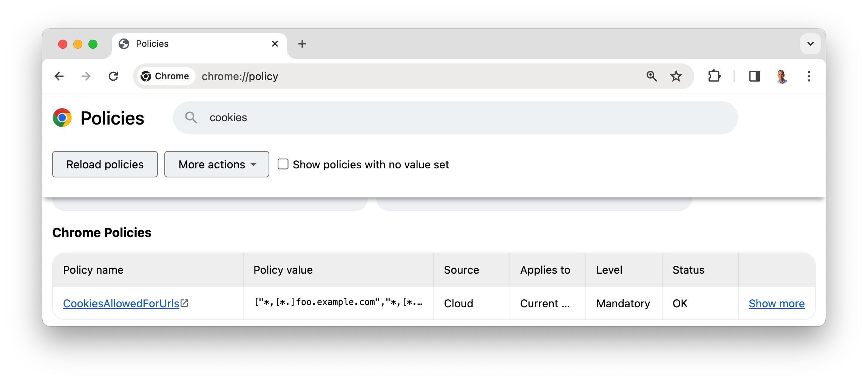
Task: Open the external-link icon next to CookiesAllowedForUrls
Action: click(x=185, y=302)
